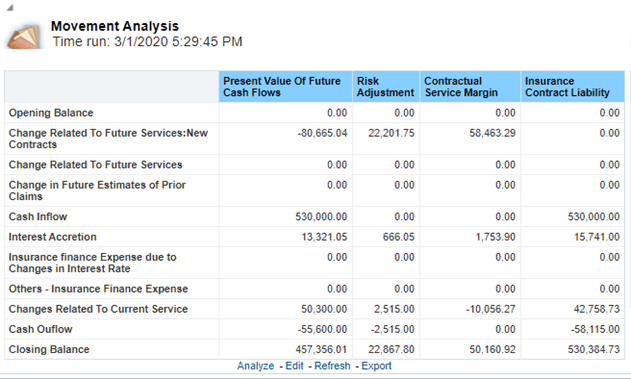Select Changes Related To Current Service label

98,309
